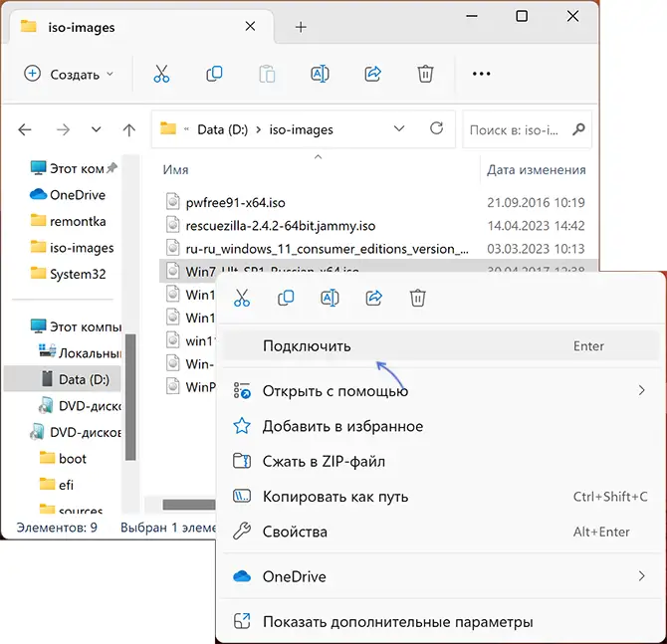Open boot folder in sidebar

63,459
